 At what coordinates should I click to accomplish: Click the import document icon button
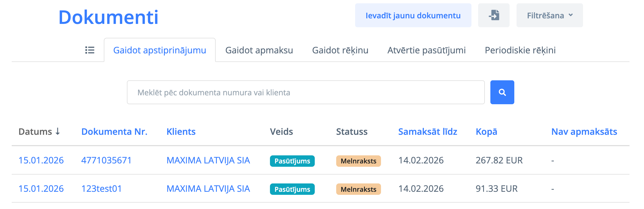point(494,15)
